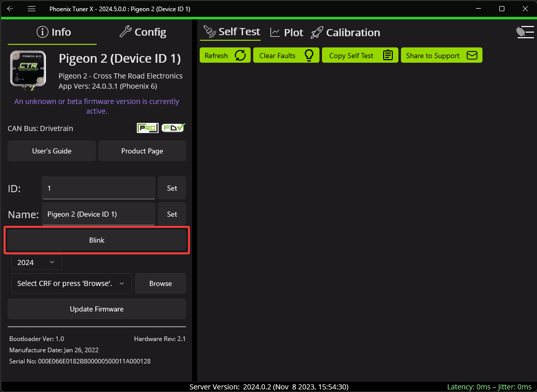Click the Serial No text
The image size is (537, 392).
[x=80, y=361]
